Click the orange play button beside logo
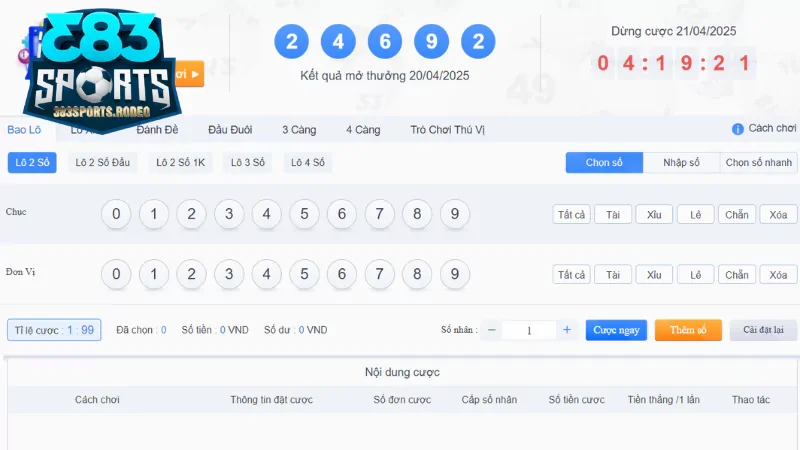The height and width of the screenshot is (450, 800). tap(192, 74)
